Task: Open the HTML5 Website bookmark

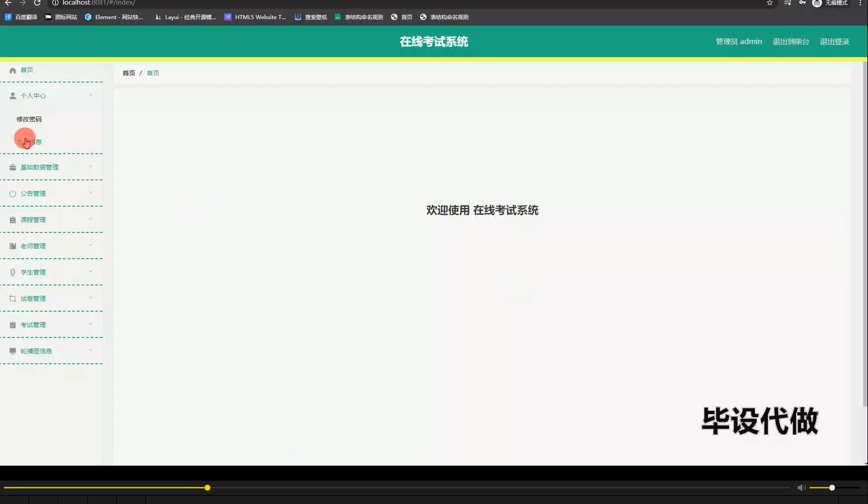Action: 255,17
